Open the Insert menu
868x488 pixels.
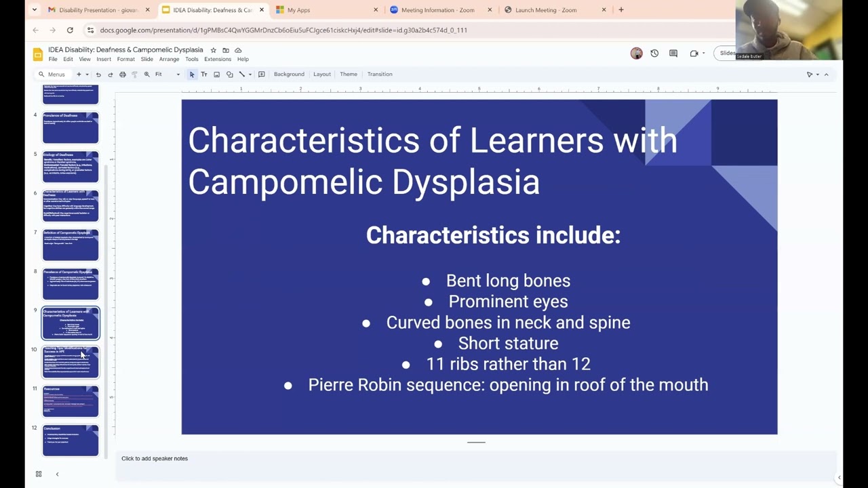[x=104, y=59]
